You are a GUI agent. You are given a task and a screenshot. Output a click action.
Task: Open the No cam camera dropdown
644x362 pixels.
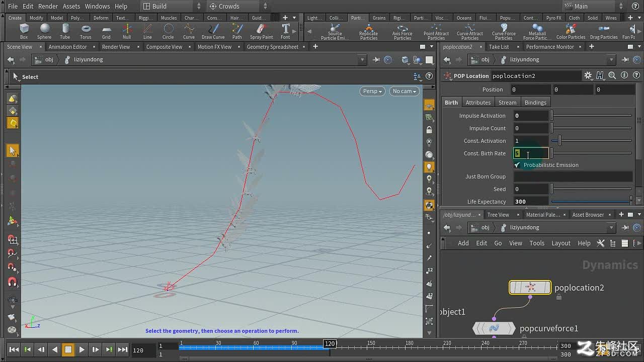point(404,91)
